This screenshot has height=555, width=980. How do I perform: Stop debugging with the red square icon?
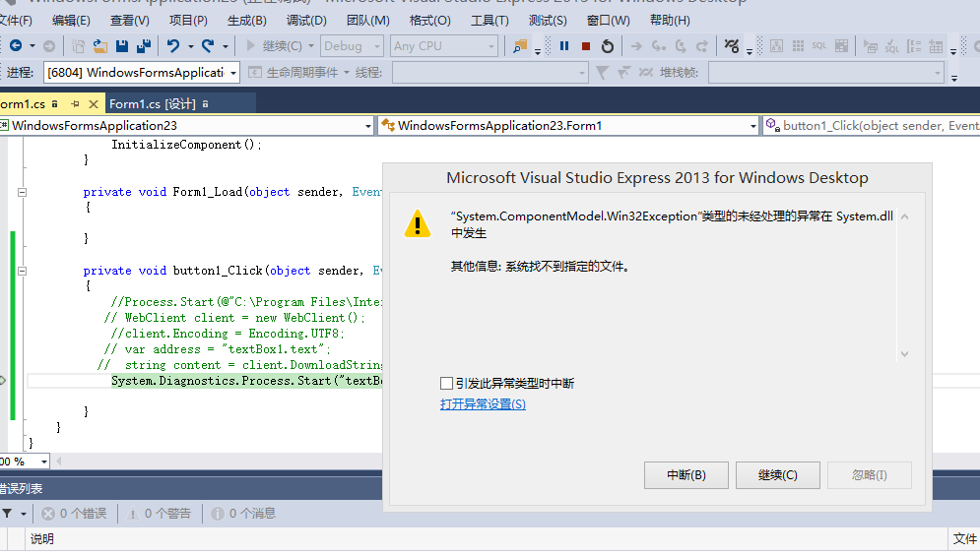[586, 46]
